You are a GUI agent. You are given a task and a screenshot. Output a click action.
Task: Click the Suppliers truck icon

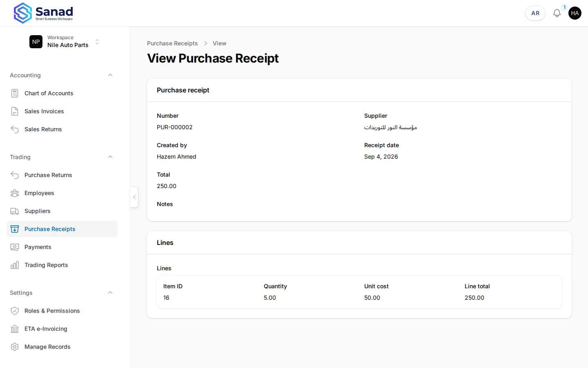point(15,211)
